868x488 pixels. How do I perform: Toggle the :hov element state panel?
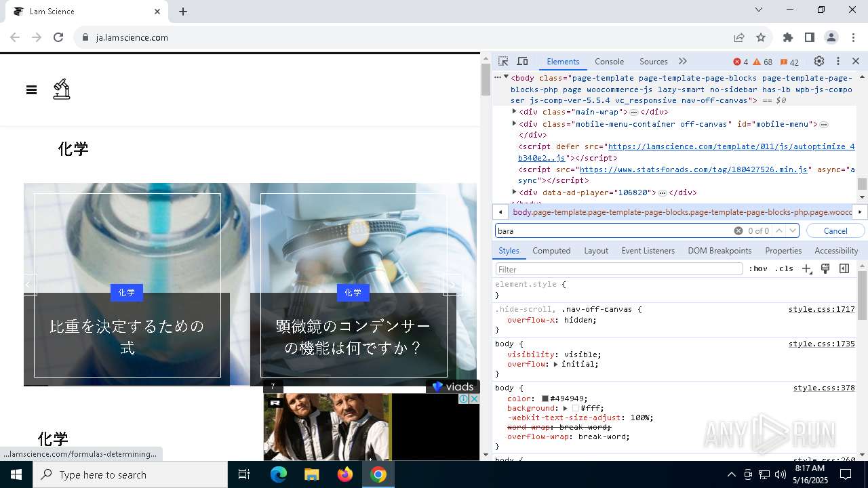[x=758, y=269]
